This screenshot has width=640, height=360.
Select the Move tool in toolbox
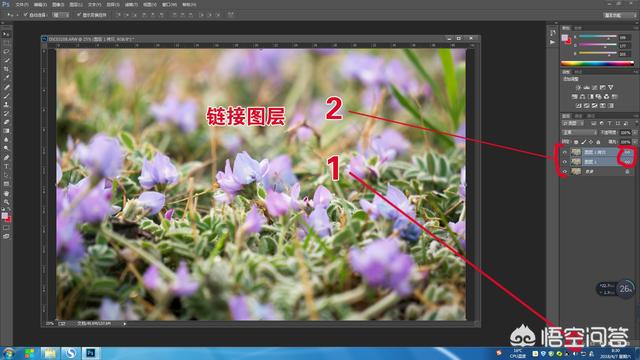[x=6, y=34]
